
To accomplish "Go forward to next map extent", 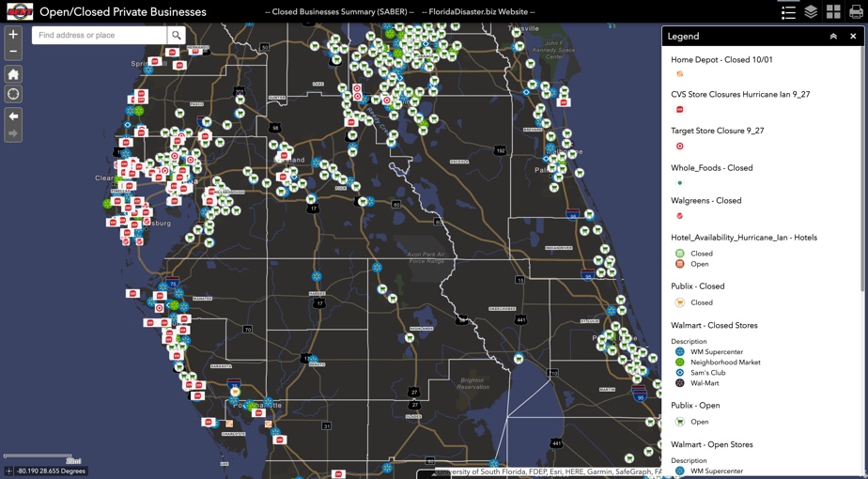I will pos(13,133).
